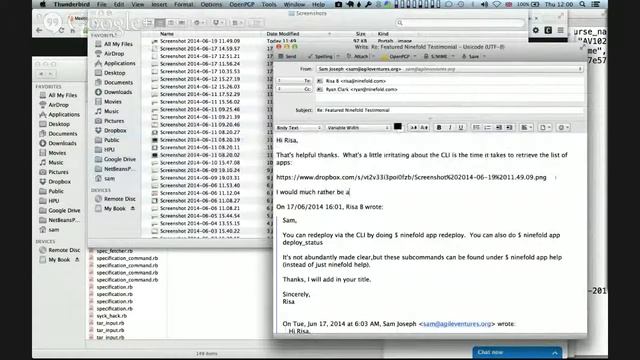
Task: Change the Cc recipient type selector
Action: [x=294, y=89]
